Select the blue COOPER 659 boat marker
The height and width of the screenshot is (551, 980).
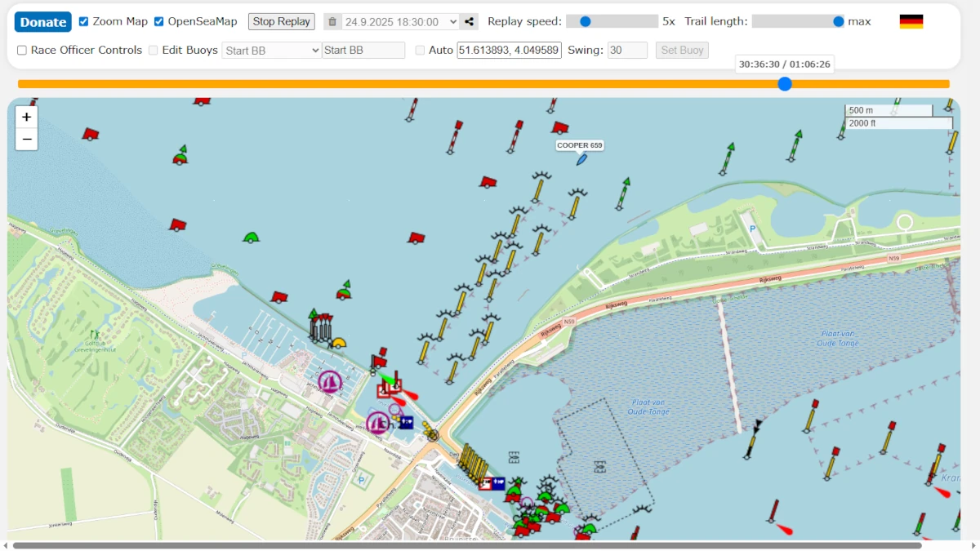coord(581,159)
